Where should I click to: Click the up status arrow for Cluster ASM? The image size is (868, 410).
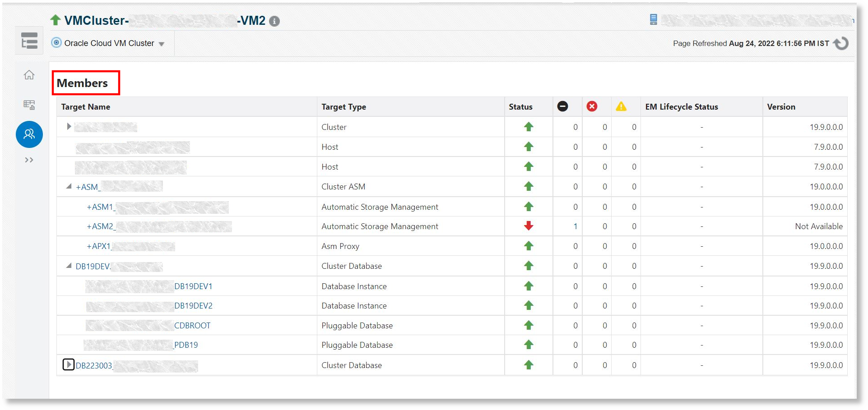coord(529,186)
